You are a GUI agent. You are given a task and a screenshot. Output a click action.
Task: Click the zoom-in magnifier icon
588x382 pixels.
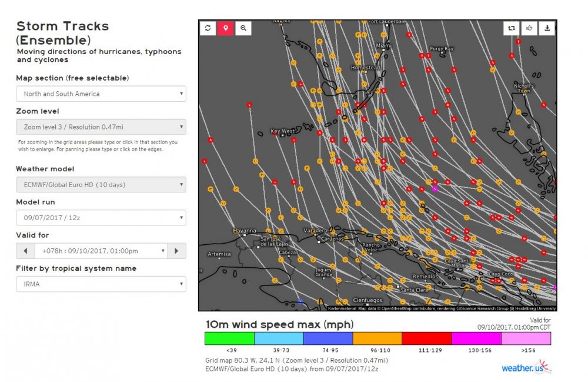tap(243, 28)
